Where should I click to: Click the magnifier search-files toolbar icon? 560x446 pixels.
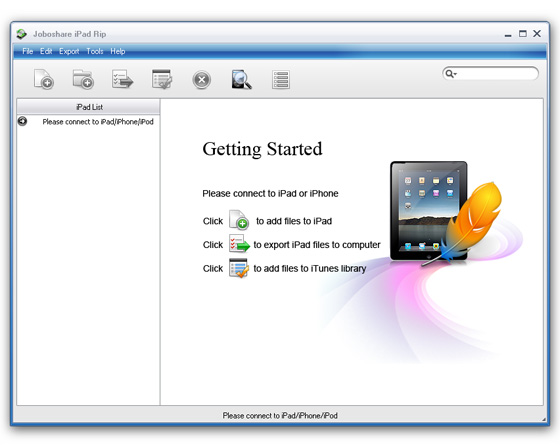(x=241, y=79)
